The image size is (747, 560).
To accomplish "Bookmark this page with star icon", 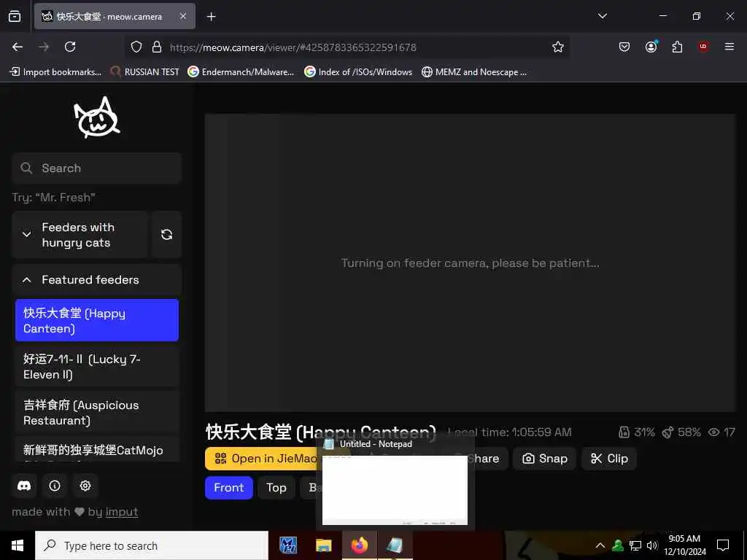I will tap(558, 47).
